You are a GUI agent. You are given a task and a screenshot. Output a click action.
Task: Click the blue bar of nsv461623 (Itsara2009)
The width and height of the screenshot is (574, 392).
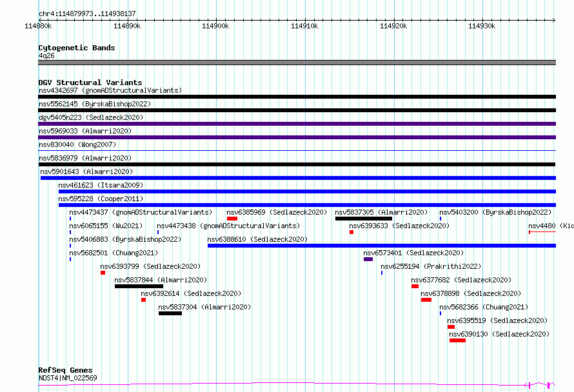click(x=307, y=191)
